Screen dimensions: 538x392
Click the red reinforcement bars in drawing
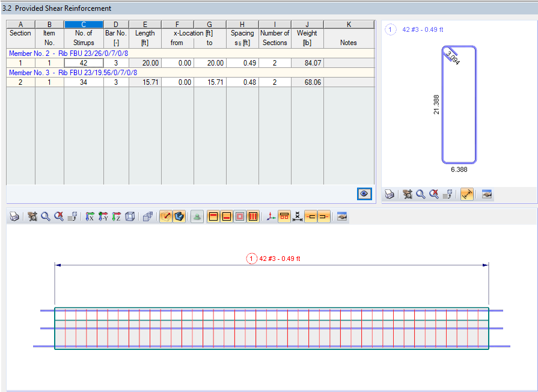click(x=271, y=328)
